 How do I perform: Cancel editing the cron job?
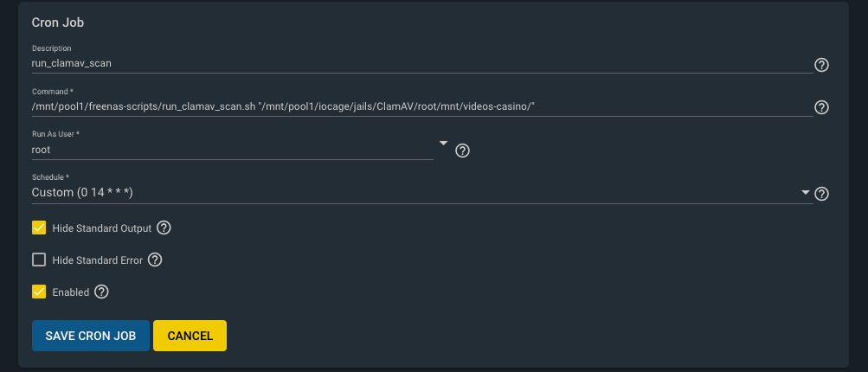pyautogui.click(x=190, y=336)
